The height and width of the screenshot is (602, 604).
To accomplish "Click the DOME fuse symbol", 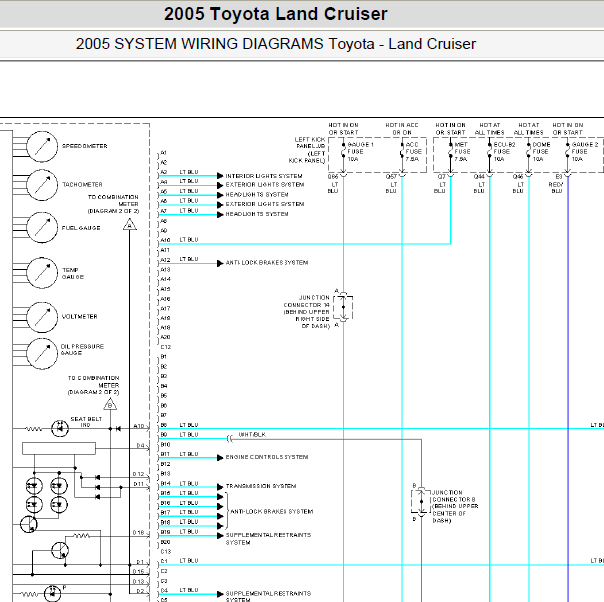I will click(x=528, y=152).
